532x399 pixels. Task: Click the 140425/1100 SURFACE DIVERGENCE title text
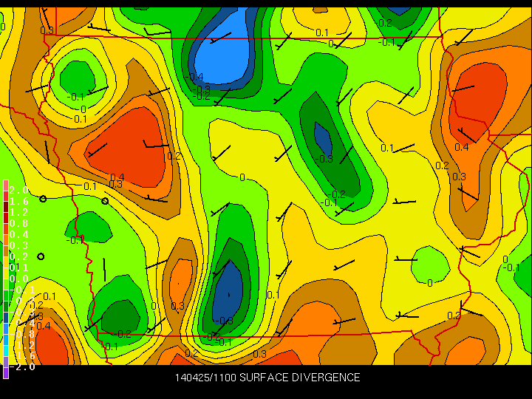267,378
